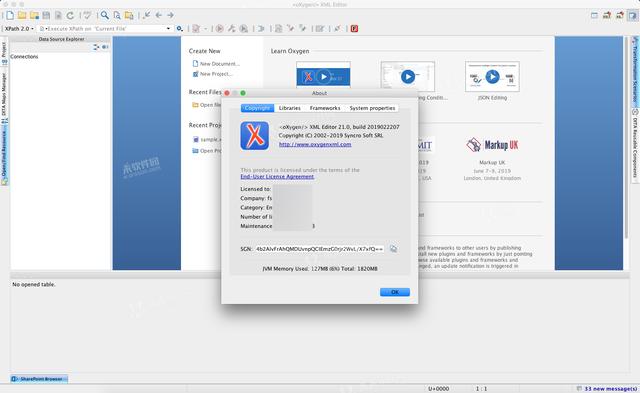
Task: Click the Forward arrow in toolbar
Action: [171, 16]
